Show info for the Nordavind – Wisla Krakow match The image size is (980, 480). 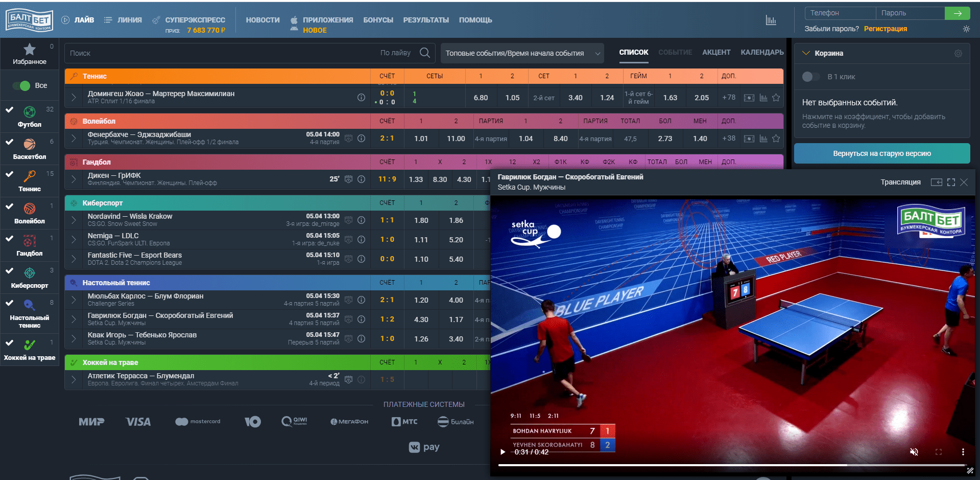(x=361, y=220)
